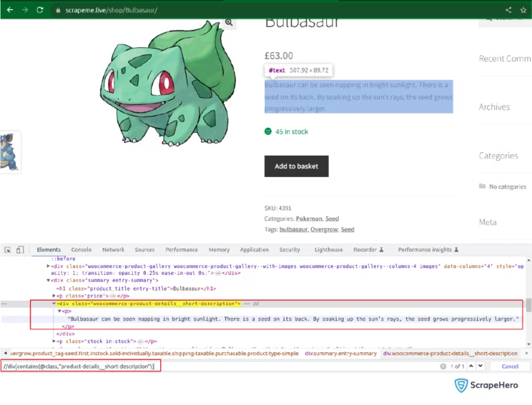
Task: Go to previous search result arrow
Action: 471,366
